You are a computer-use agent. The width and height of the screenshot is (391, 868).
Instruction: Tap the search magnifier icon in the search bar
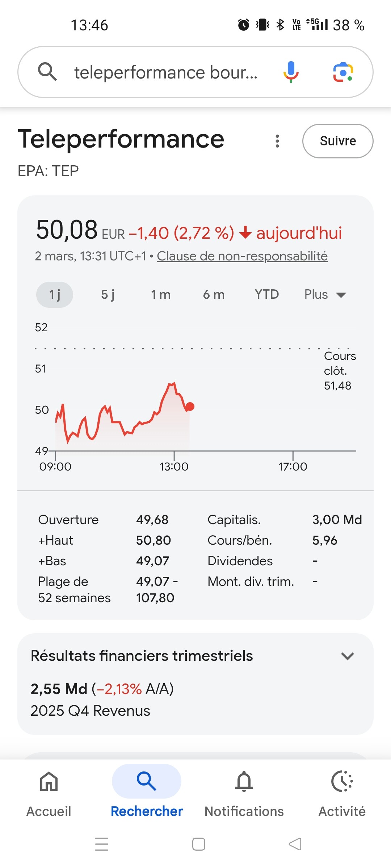(47, 72)
